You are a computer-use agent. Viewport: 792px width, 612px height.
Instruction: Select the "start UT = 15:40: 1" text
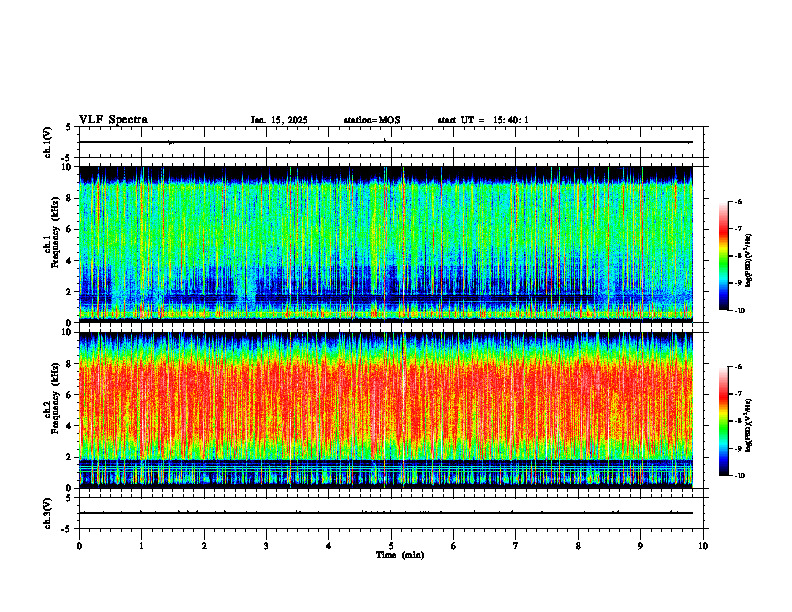tap(483, 120)
